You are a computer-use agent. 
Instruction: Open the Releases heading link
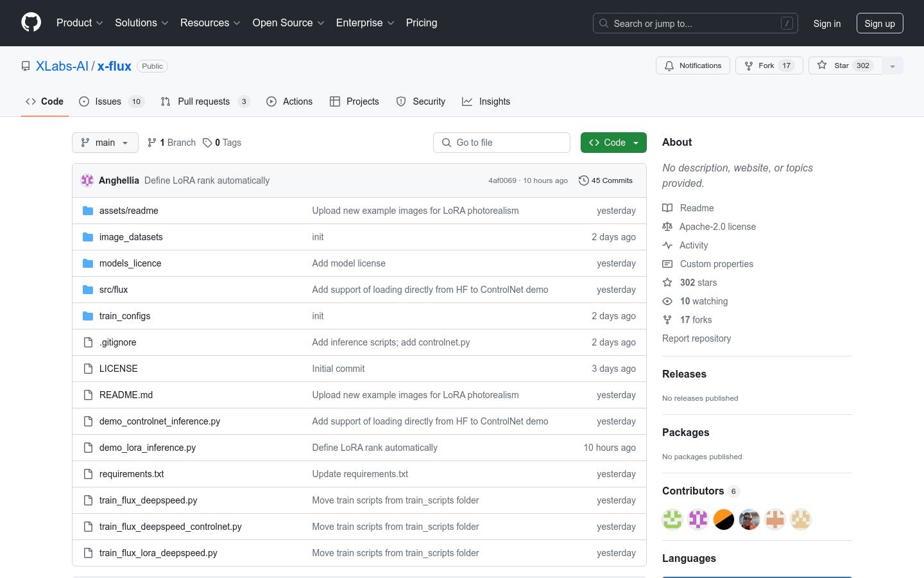coord(684,374)
